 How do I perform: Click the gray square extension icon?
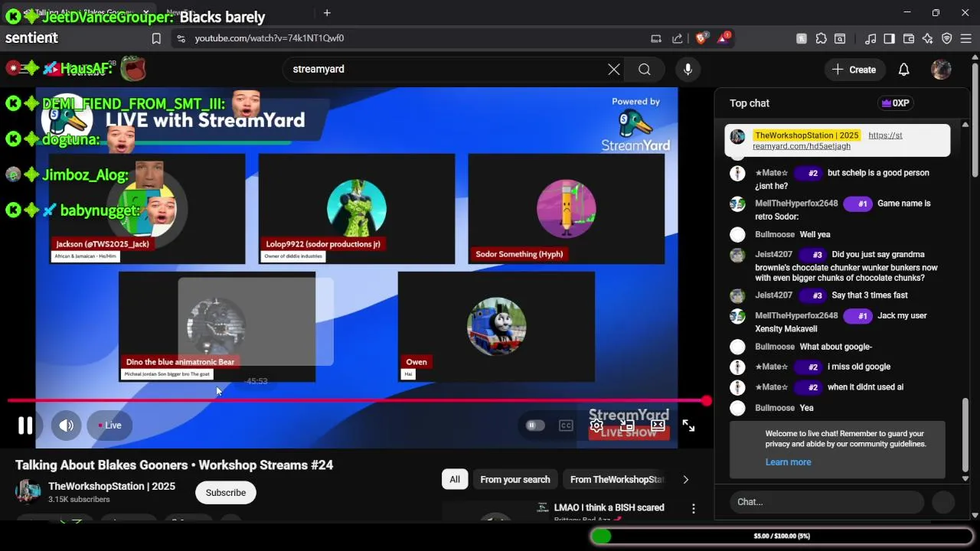click(x=802, y=39)
